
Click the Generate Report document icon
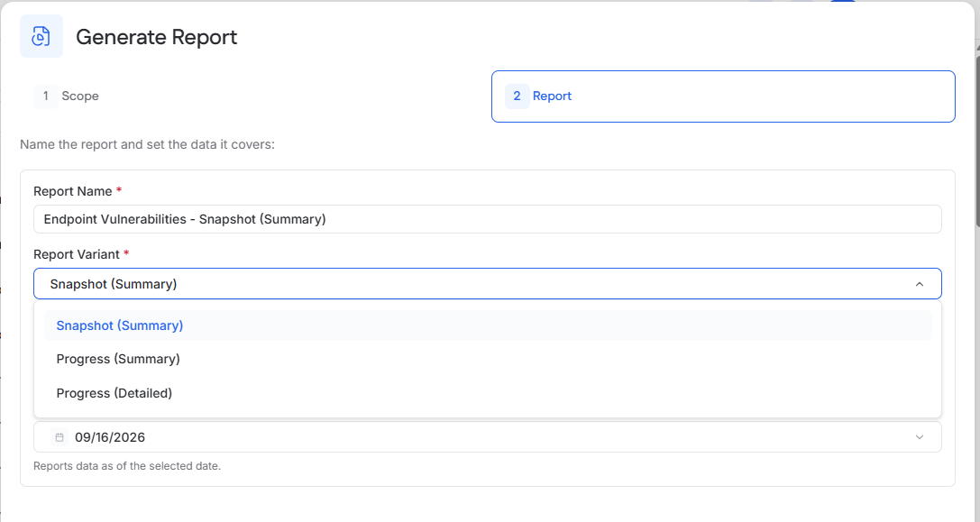coord(41,36)
